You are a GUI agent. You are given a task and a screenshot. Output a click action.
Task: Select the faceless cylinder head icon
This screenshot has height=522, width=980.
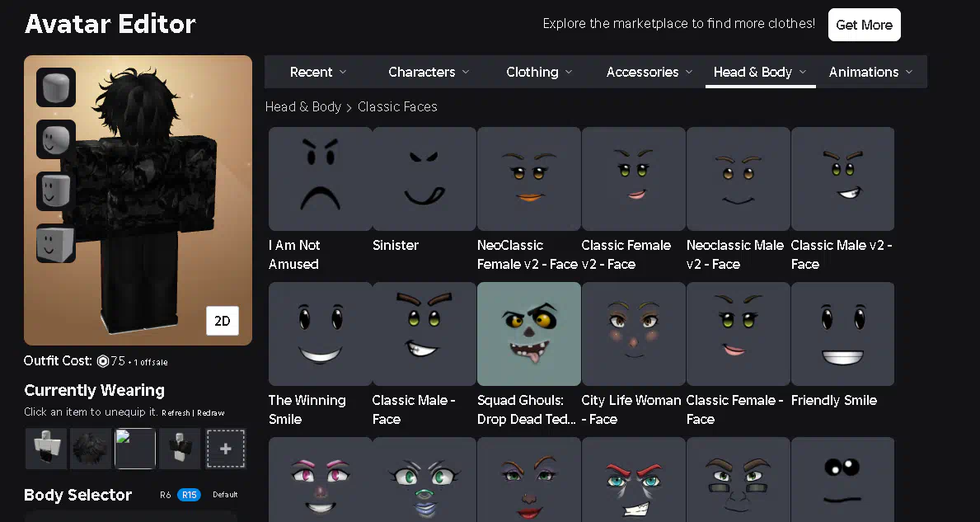(x=56, y=87)
